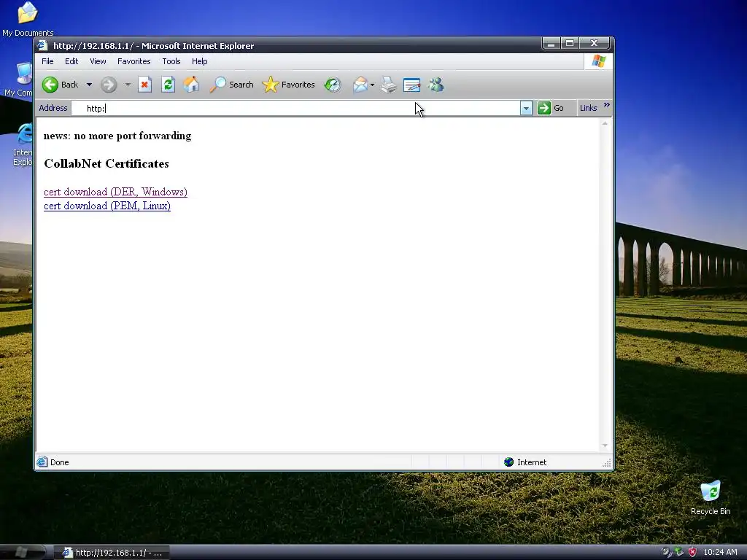
Task: Select the Recycle Bin desktop icon
Action: pos(711,497)
